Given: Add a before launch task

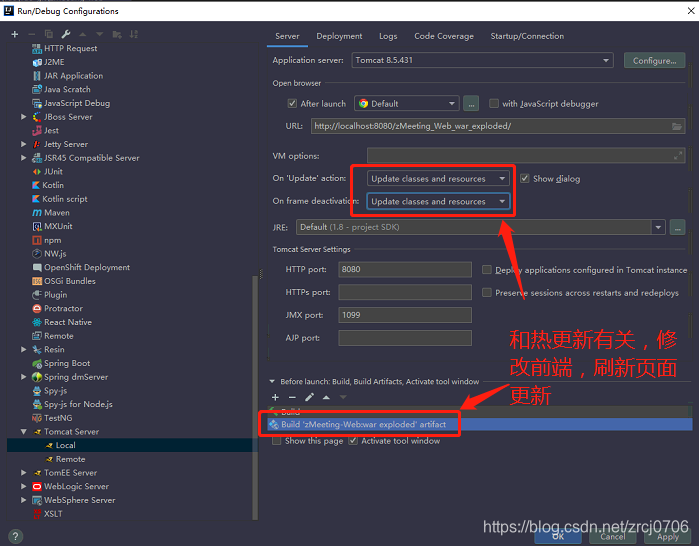Looking at the screenshot, I should click(x=275, y=397).
